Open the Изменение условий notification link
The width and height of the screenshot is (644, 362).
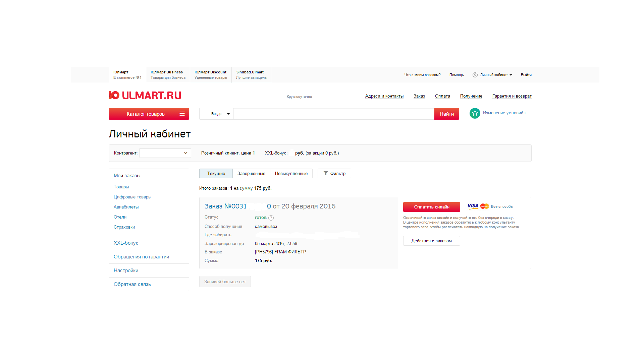[506, 113]
